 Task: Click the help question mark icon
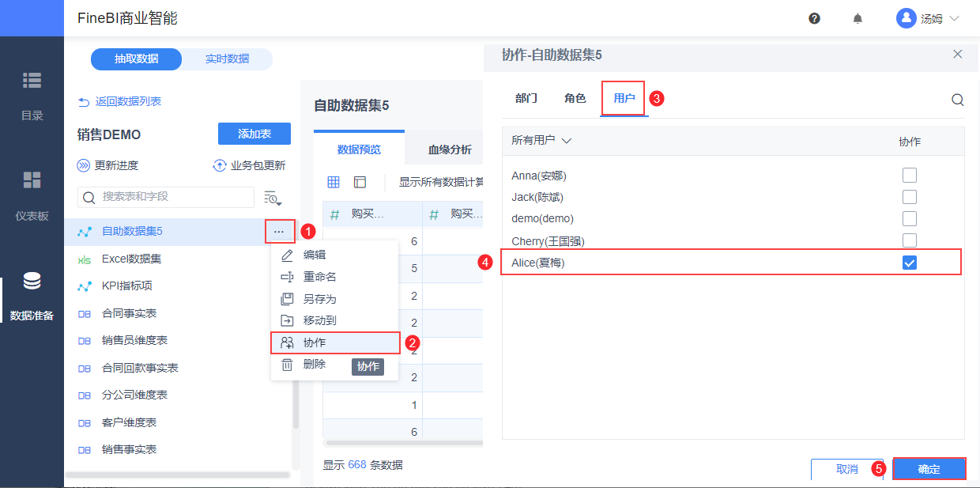pos(814,18)
